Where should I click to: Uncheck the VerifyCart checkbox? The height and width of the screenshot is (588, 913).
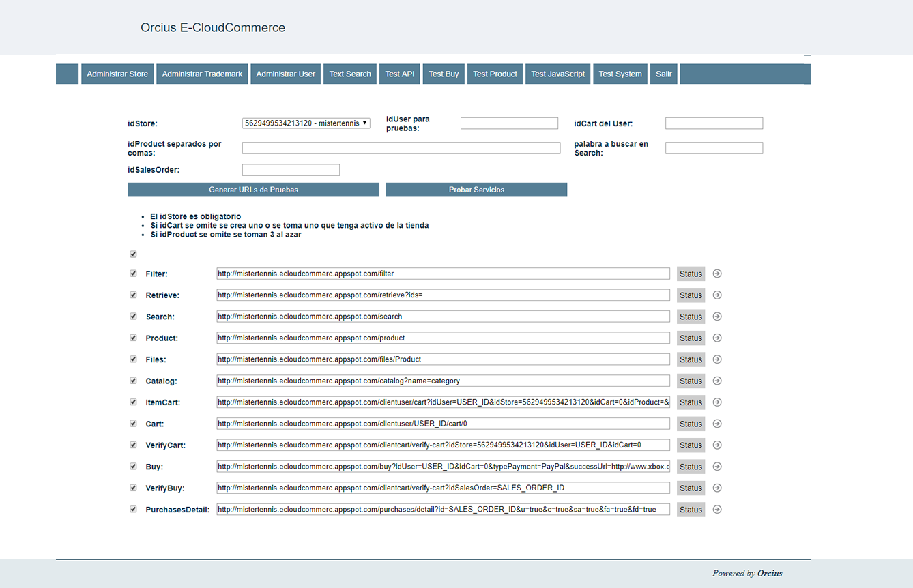coord(133,445)
